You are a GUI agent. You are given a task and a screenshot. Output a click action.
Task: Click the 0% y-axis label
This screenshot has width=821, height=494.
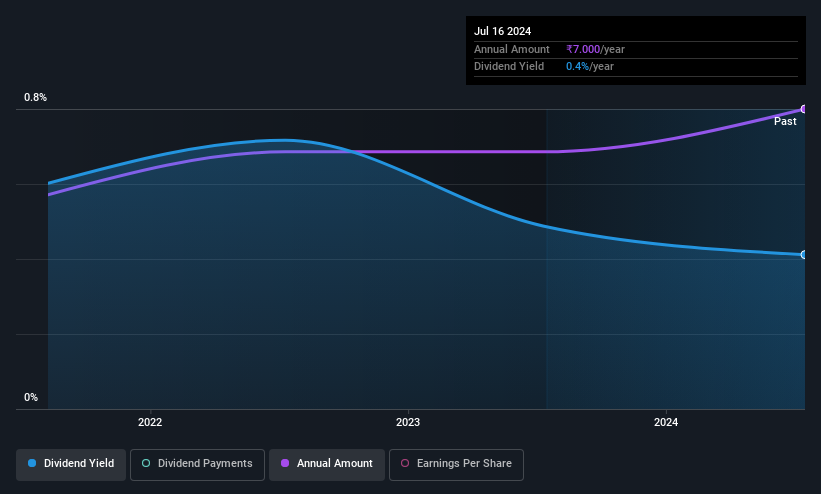31,398
